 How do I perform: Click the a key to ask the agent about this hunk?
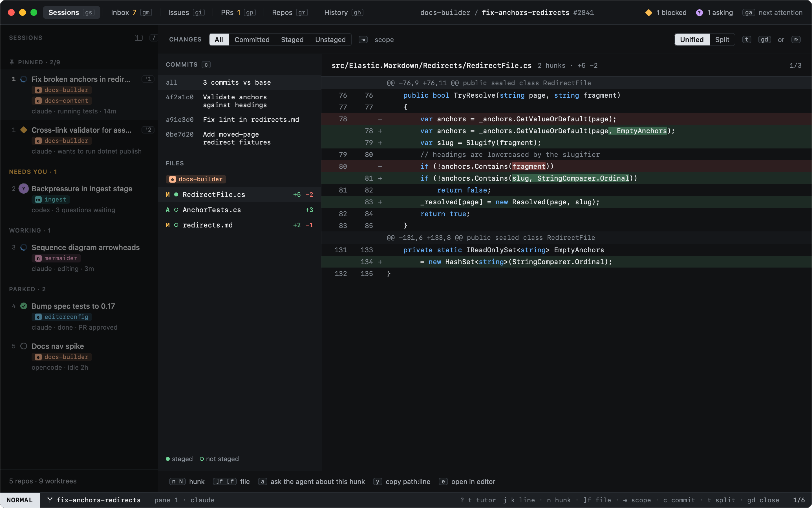262,481
